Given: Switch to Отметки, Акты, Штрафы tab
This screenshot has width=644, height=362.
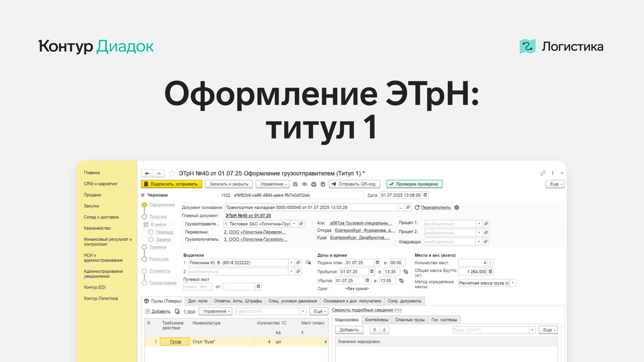Looking at the screenshot, I should (x=238, y=301).
